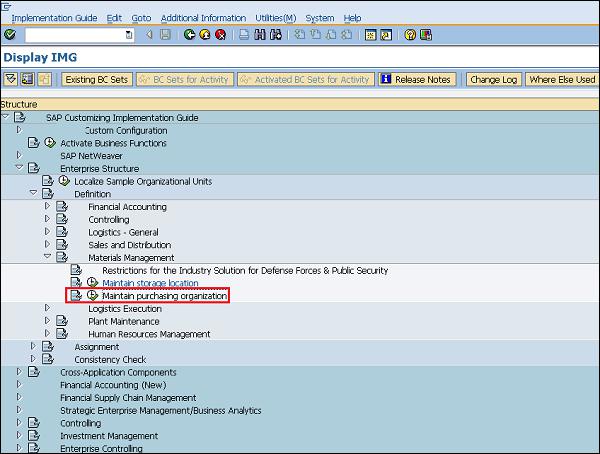Screen dimensions: 600x454
Task: Click the Expand all nodes toolbar icon
Action: click(11, 79)
